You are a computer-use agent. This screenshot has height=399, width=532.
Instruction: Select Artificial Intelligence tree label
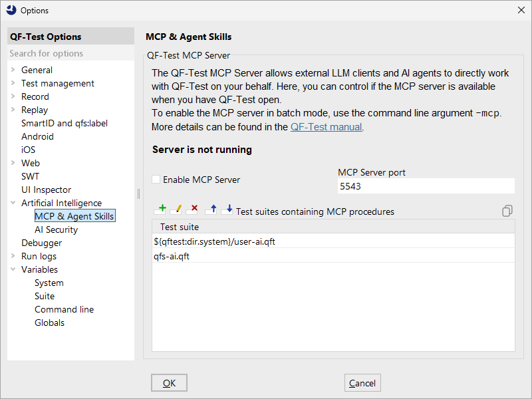click(61, 203)
